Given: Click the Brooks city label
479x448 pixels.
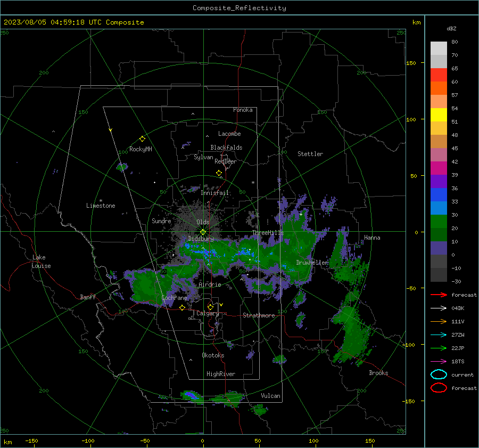Looking at the screenshot, I should (378, 373).
